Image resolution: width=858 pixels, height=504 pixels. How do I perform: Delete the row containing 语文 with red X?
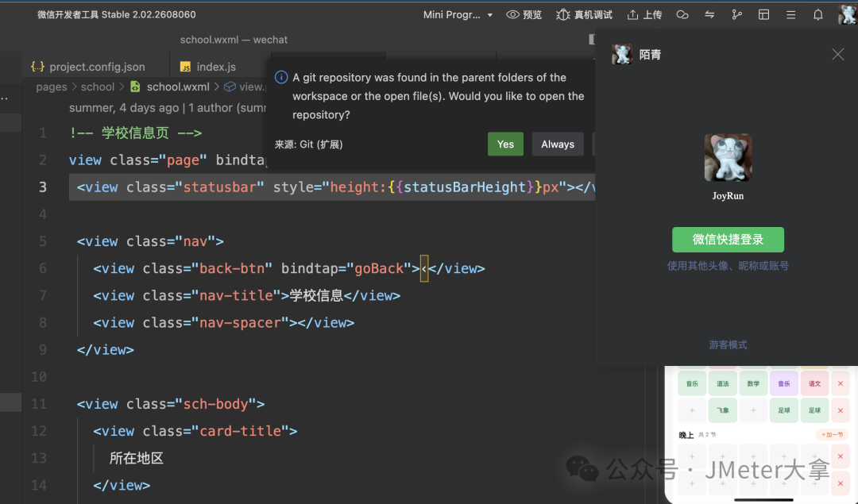pyautogui.click(x=841, y=383)
